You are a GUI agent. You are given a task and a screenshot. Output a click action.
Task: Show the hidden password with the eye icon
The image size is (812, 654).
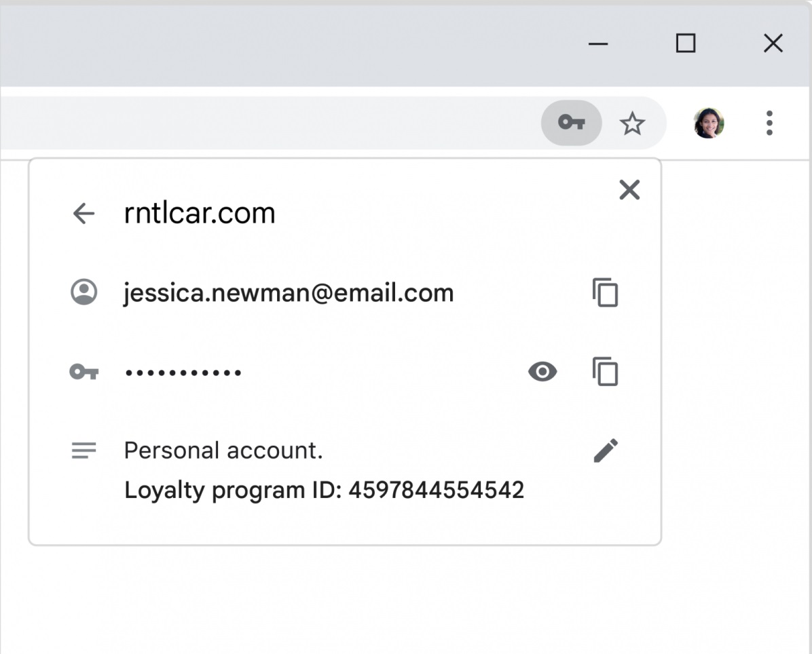click(542, 372)
